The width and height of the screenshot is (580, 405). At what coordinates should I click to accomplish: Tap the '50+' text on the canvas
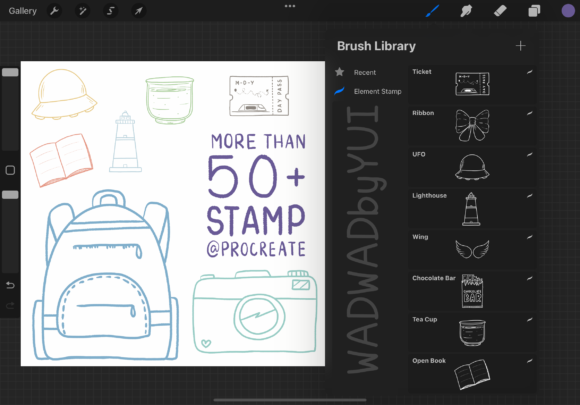pos(256,176)
